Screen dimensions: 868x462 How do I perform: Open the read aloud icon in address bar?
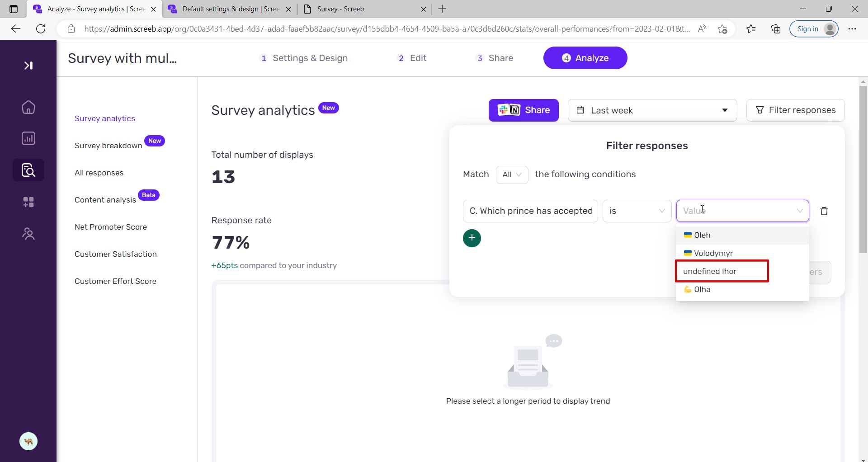(x=702, y=29)
